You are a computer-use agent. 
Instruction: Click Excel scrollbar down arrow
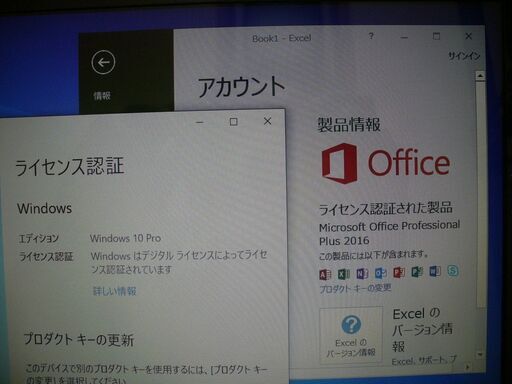[x=480, y=354]
